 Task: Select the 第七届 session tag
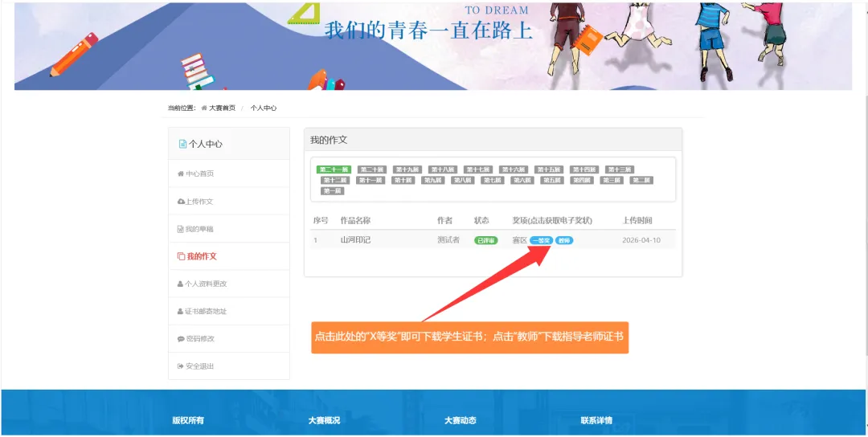pos(493,180)
